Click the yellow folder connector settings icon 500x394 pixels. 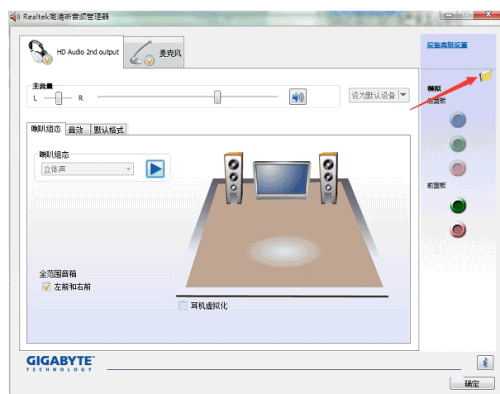coord(486,76)
